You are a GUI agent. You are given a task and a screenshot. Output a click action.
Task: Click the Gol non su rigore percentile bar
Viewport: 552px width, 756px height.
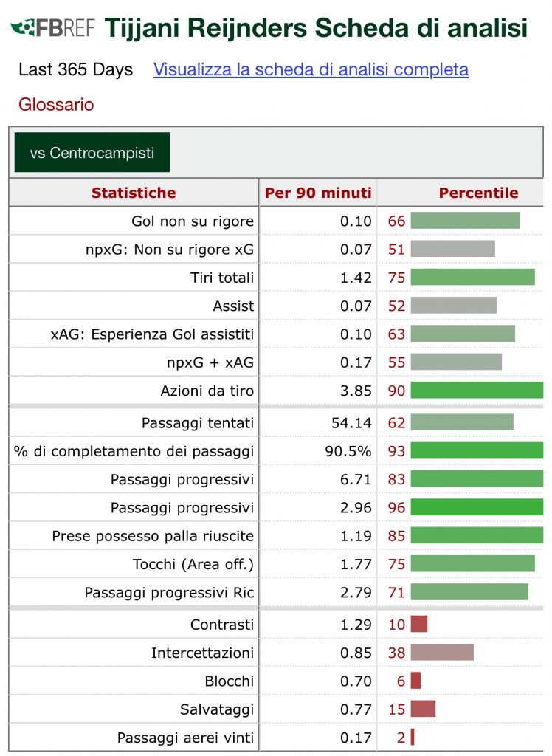pyautogui.click(x=465, y=221)
